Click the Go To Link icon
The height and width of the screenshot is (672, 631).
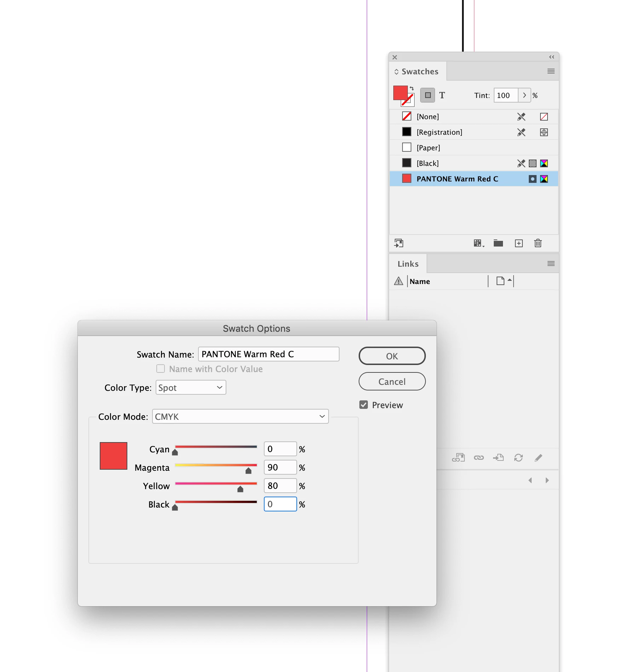click(498, 458)
